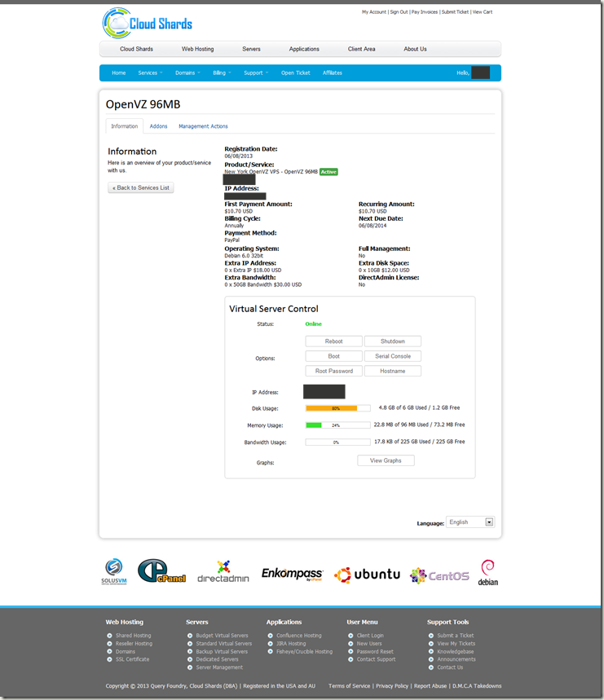Click the SolusVM partner logo
The height and width of the screenshot is (700, 604).
[x=114, y=571]
